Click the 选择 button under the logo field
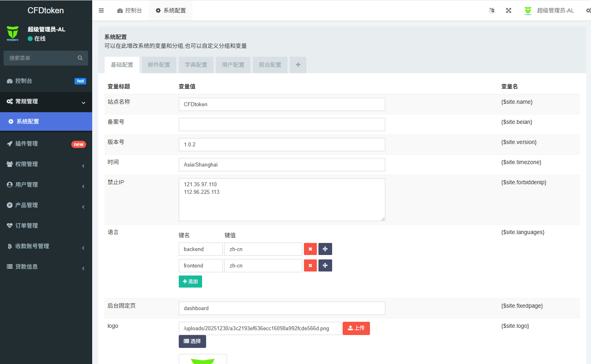 click(x=192, y=341)
